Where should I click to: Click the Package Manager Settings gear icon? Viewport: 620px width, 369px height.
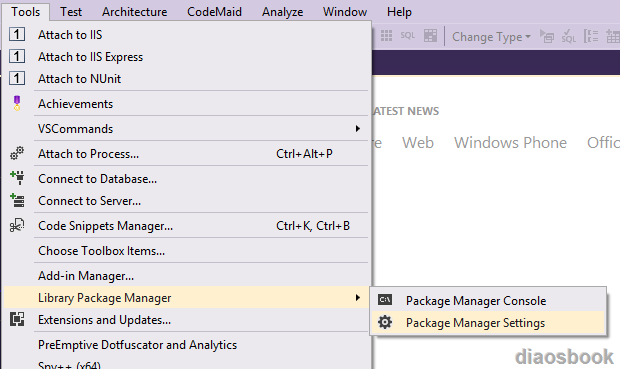click(385, 322)
